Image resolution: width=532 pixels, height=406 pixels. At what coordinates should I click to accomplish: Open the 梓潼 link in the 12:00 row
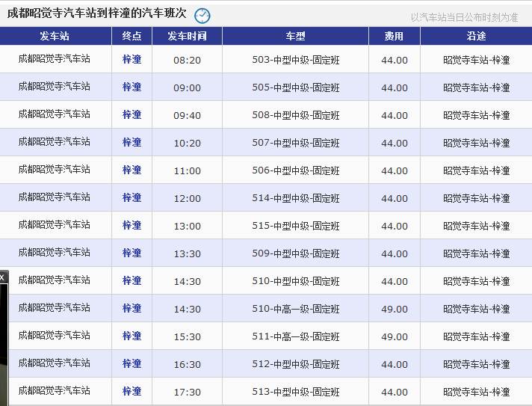point(132,198)
